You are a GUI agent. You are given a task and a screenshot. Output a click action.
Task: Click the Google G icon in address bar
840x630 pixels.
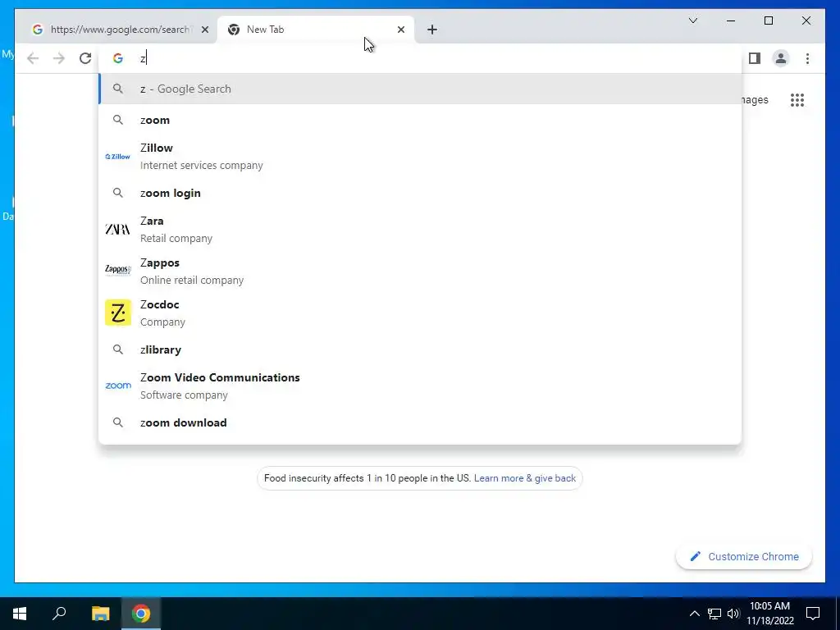[118, 58]
